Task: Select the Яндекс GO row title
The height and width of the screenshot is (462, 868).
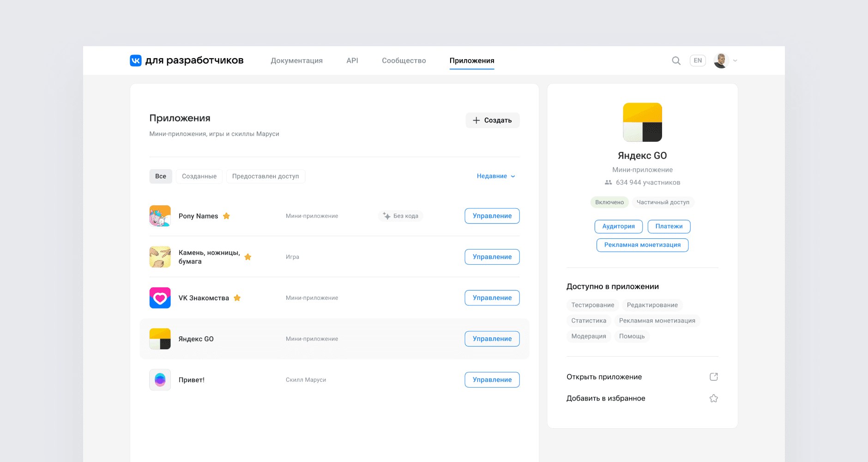Action: pos(196,339)
